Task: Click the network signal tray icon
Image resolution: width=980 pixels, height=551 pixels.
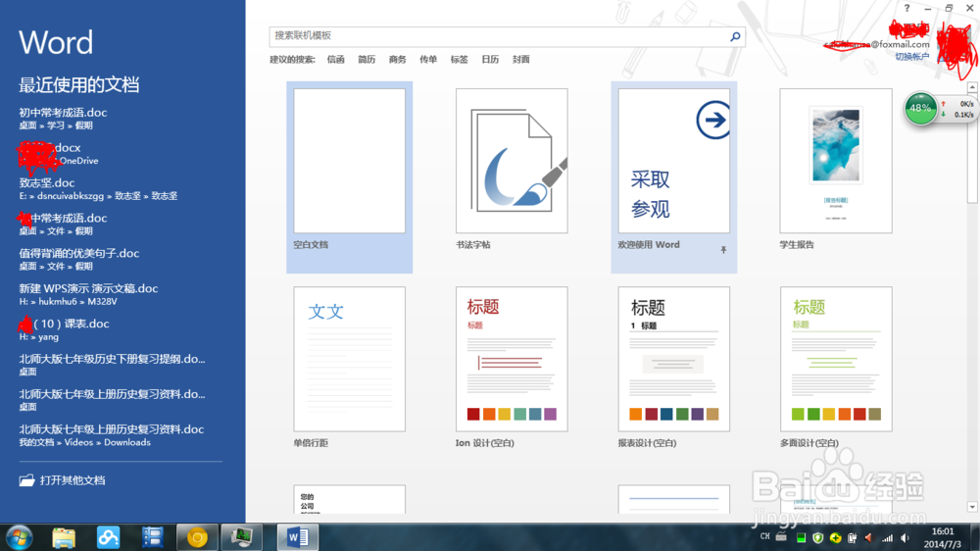Action: pyautogui.click(x=887, y=538)
